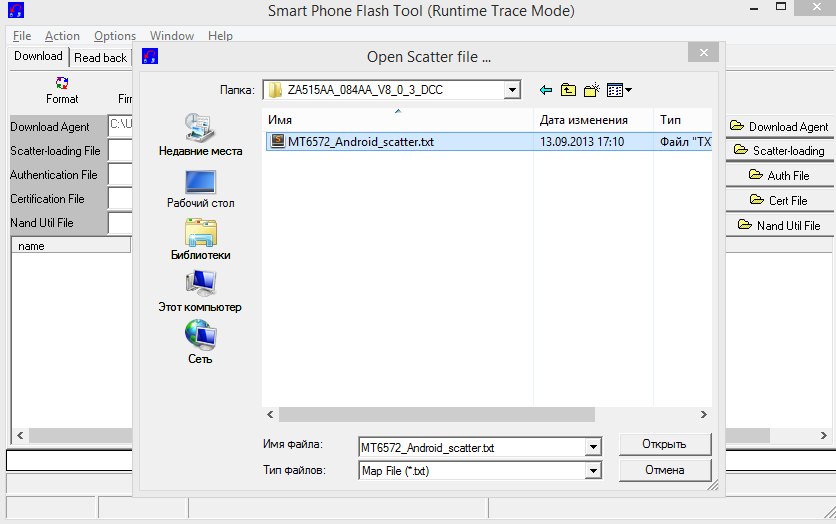Create a new folder icon
Image resolution: width=836 pixels, height=524 pixels.
coord(592,90)
